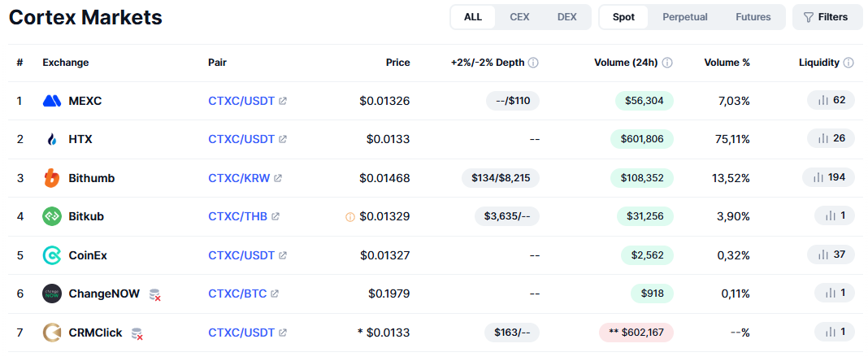The width and height of the screenshot is (868, 361).
Task: Click liquidity bar icon in Bithumb row
Action: (818, 178)
